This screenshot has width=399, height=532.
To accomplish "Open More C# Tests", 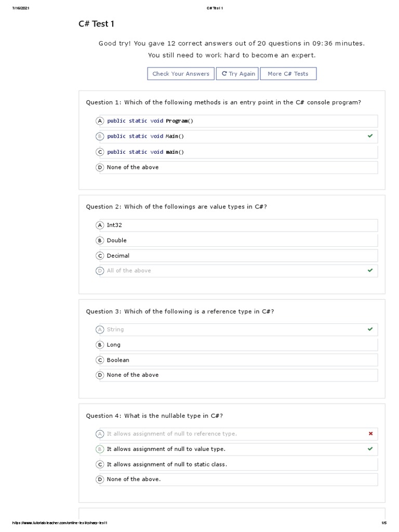I will 288,74.
